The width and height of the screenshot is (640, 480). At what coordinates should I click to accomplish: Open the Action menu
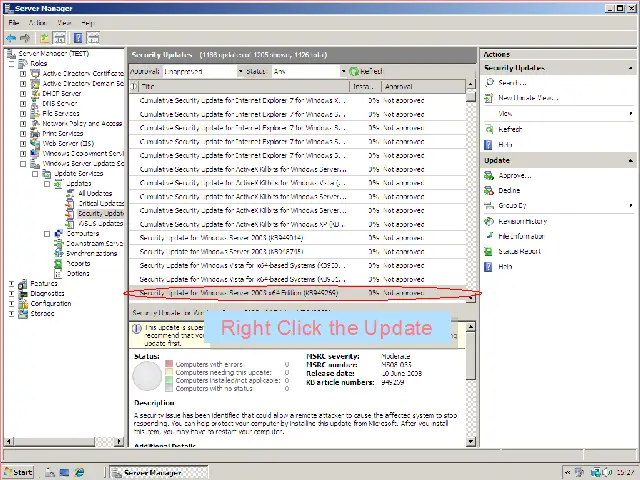[x=38, y=22]
